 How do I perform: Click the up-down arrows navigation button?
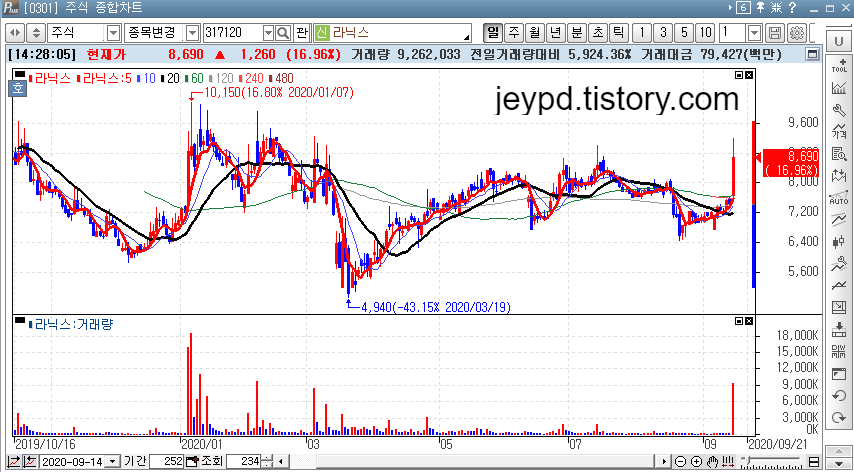click(x=36, y=33)
